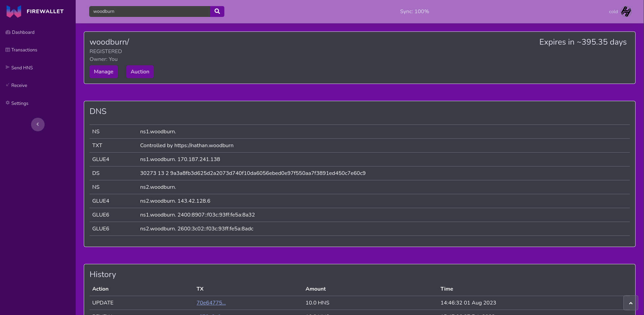
Task: Click the scroll-to-top arrow button
Action: [x=630, y=303]
